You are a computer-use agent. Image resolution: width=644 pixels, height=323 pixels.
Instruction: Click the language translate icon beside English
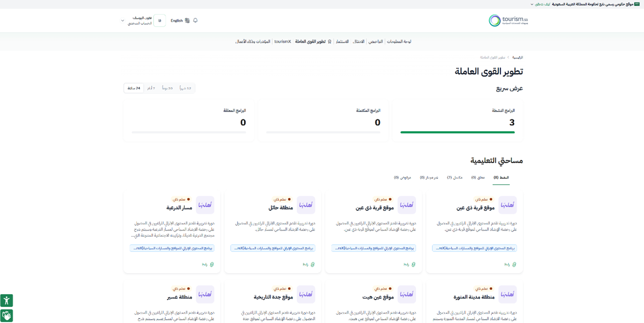187,20
